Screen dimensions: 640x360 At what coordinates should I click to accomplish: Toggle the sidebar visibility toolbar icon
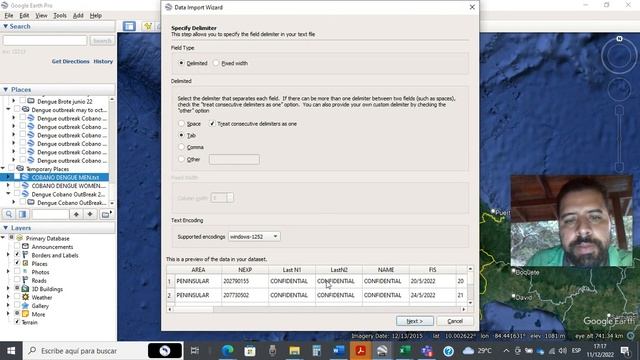[129, 26]
